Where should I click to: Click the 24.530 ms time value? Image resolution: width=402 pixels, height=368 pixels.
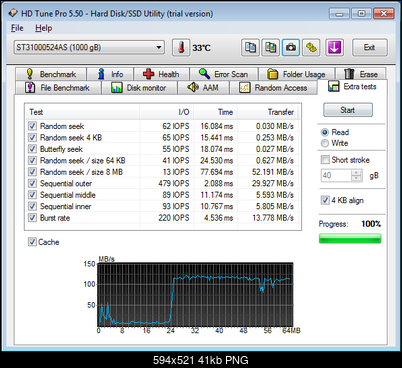pyautogui.click(x=217, y=160)
